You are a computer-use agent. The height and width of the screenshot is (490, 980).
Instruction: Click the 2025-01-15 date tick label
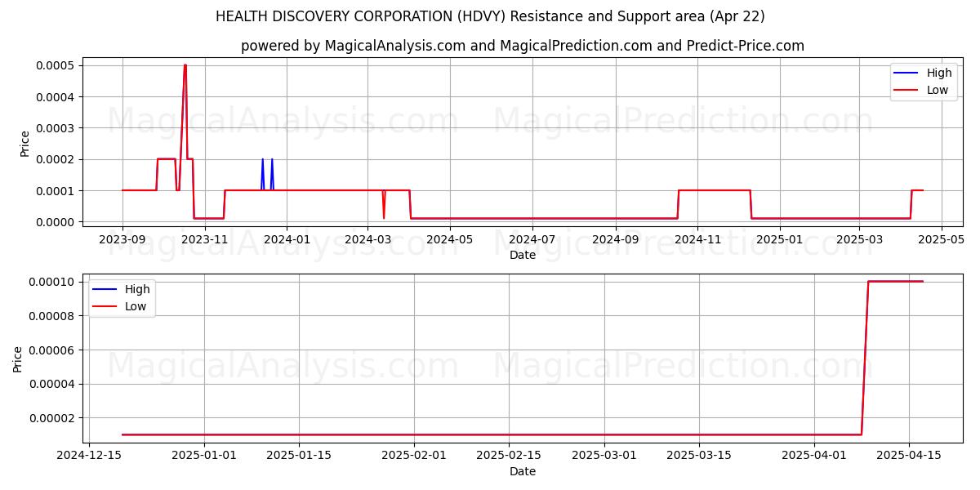tap(298, 456)
